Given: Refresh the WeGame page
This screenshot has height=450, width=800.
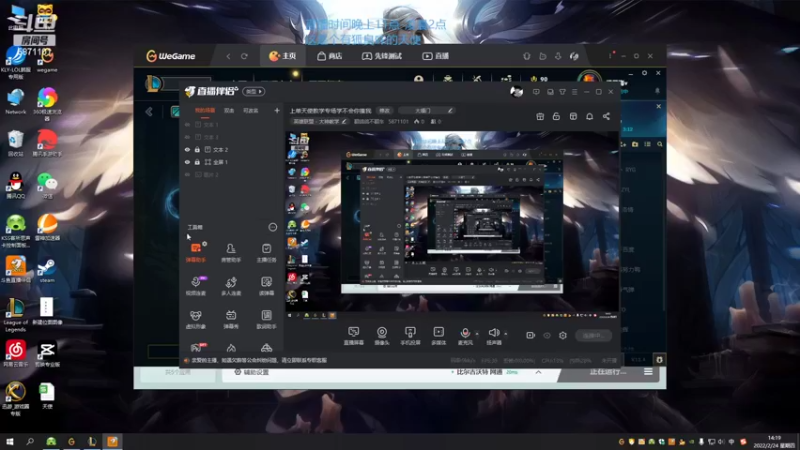Looking at the screenshot, I should [x=244, y=56].
